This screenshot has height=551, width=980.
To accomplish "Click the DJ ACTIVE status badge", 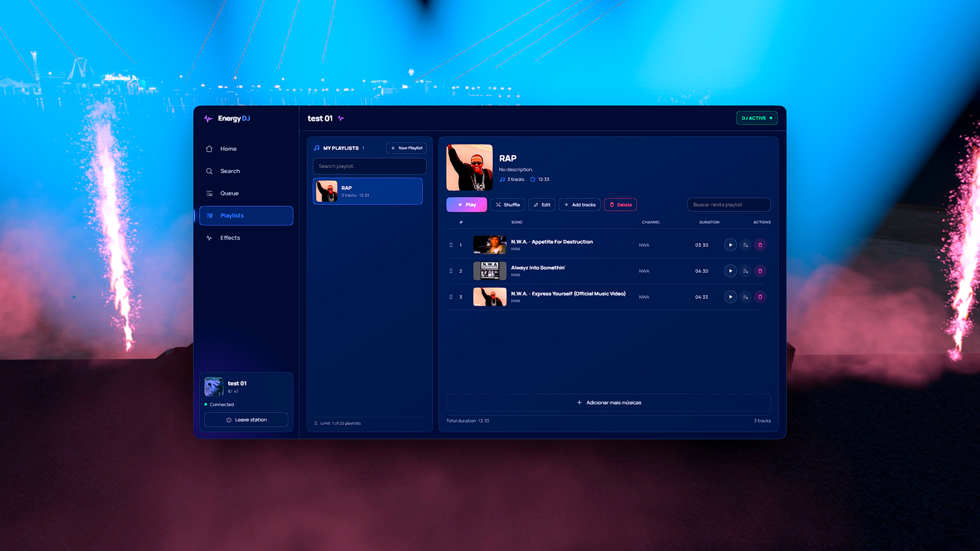I will (x=756, y=118).
